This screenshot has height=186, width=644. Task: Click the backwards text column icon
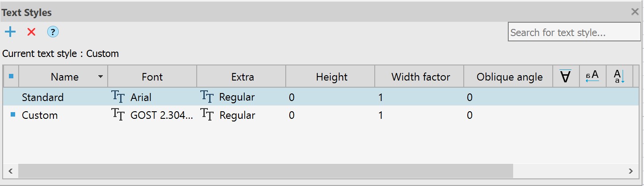click(x=592, y=77)
